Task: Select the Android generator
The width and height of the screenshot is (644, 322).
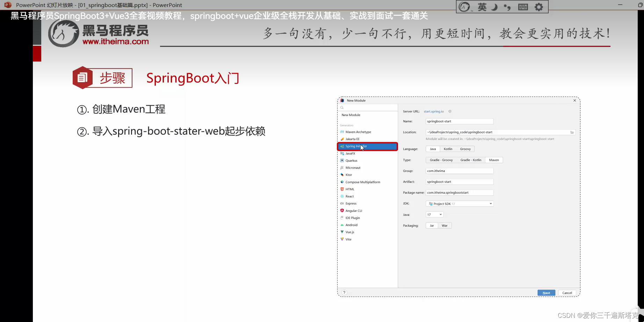Action: pyautogui.click(x=352, y=225)
